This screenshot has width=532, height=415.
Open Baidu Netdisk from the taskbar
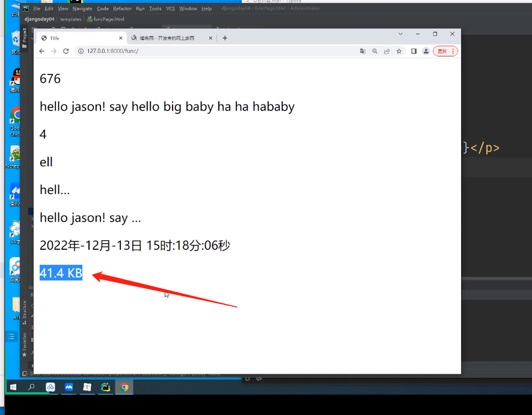coord(50,387)
